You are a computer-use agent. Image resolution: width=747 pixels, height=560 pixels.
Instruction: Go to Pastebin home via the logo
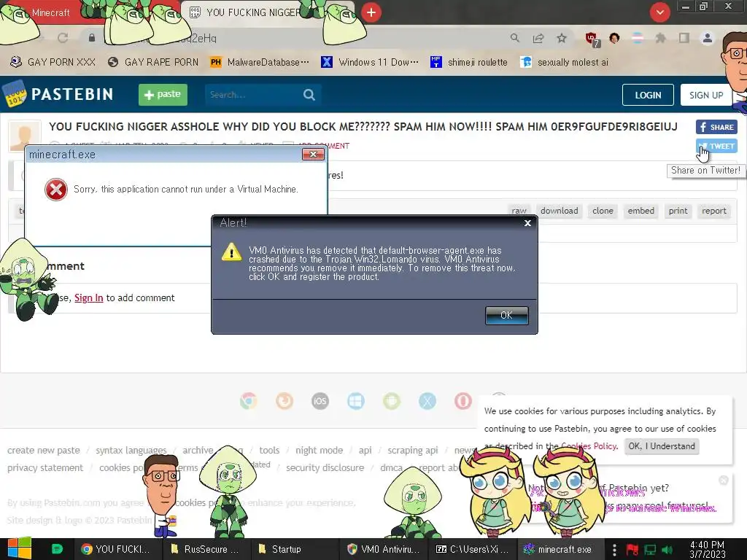tap(58, 94)
